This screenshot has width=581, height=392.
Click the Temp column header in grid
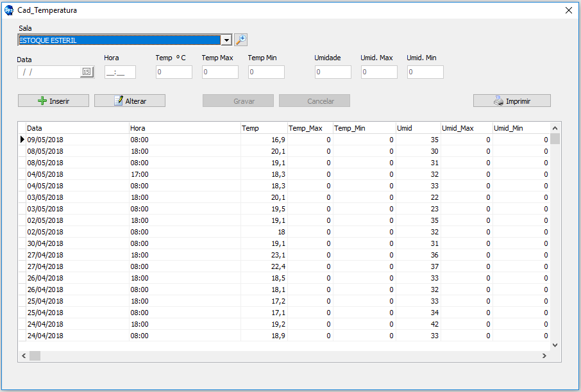click(x=264, y=128)
